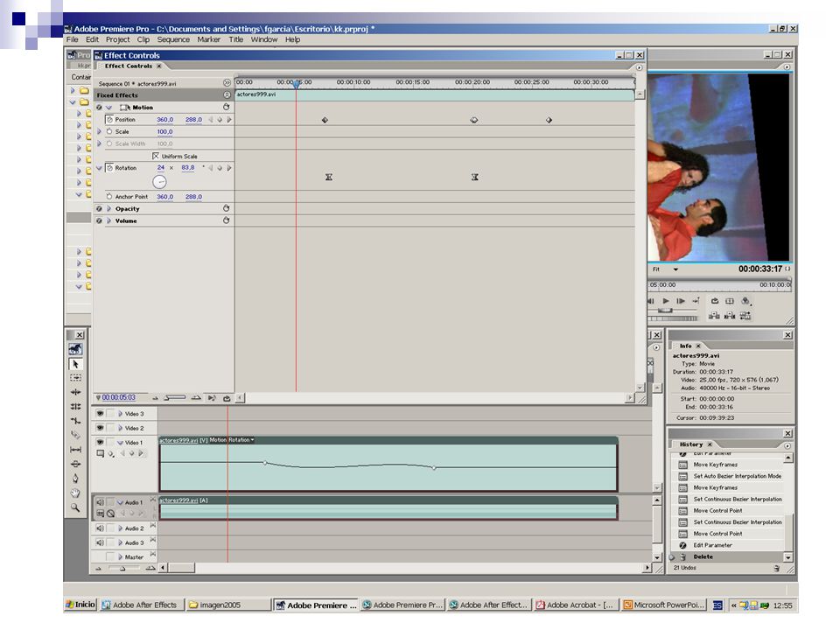
Task: Expand the Master audio track
Action: 121,557
